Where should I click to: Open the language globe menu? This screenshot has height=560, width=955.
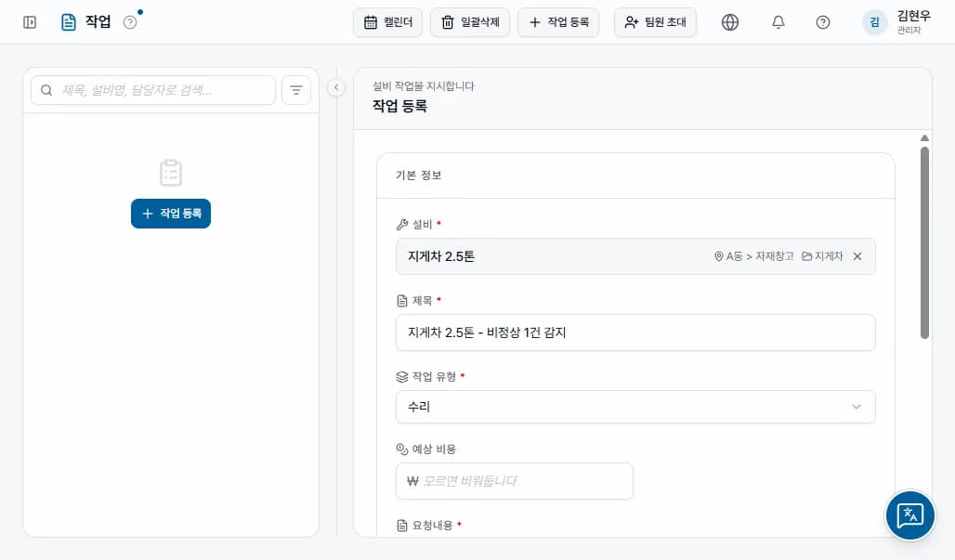(729, 22)
